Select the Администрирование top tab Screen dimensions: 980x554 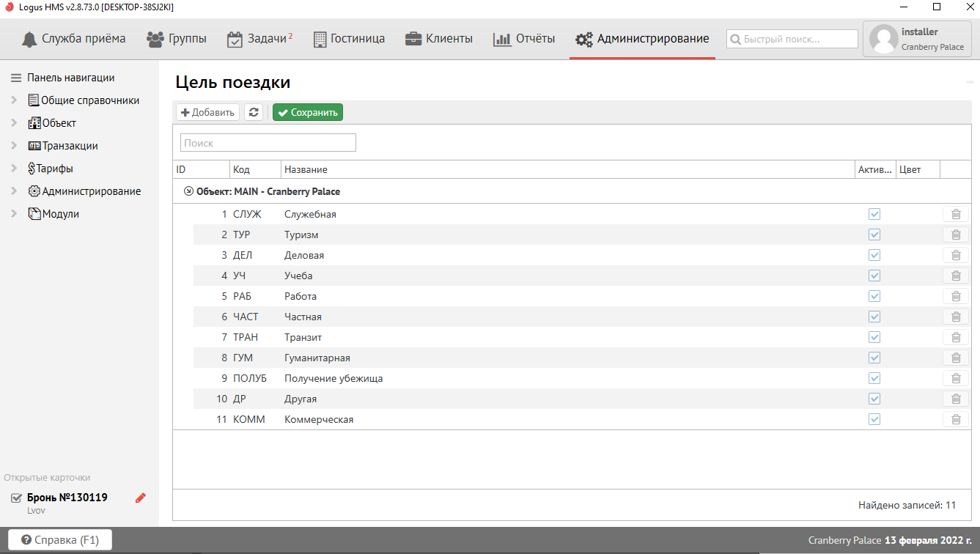643,39
